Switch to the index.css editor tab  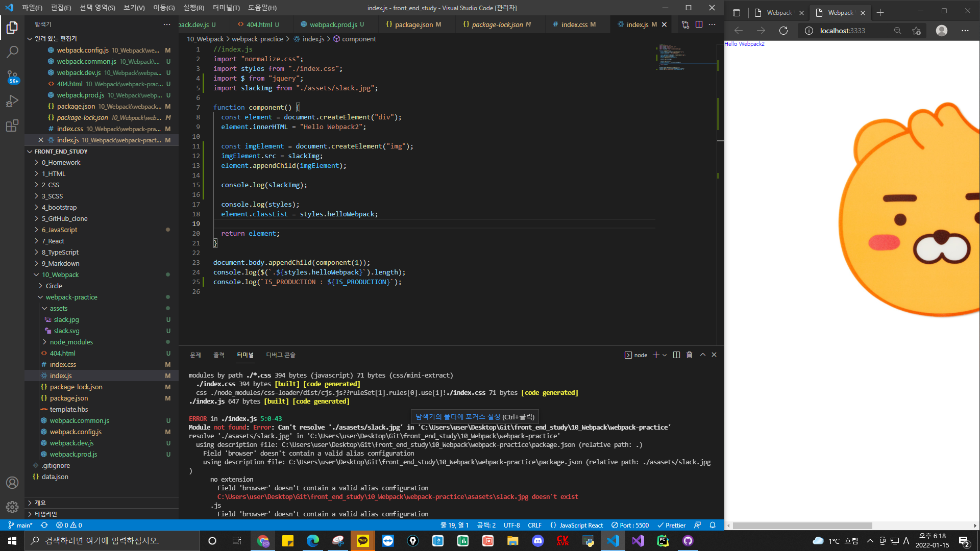tap(574, 24)
